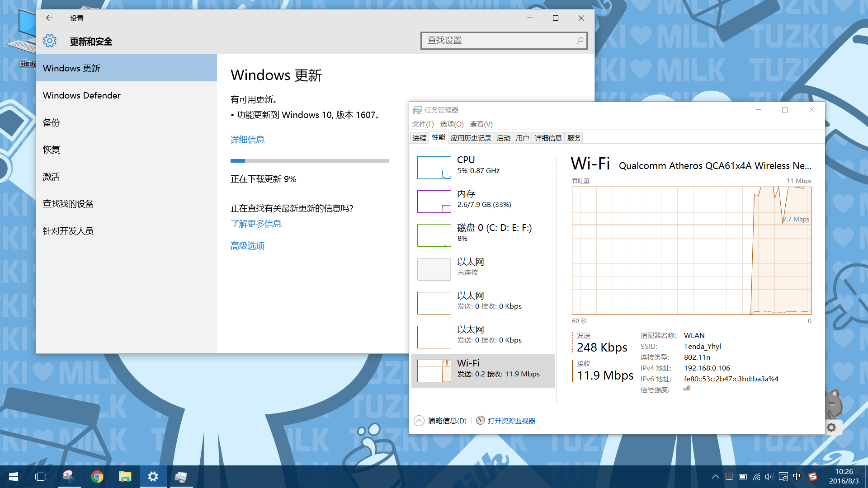The width and height of the screenshot is (868, 488).
Task: Click the Settings gear taskbar icon
Action: (153, 477)
